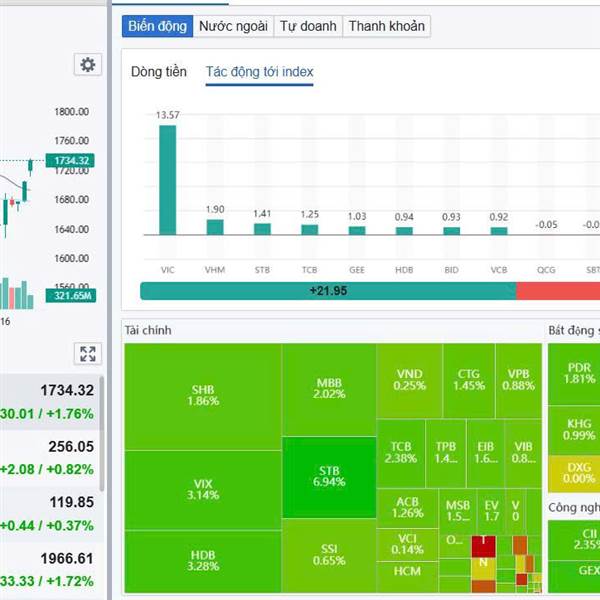600x600 pixels.
Task: Click red portion of impact bar
Action: pyautogui.click(x=558, y=291)
